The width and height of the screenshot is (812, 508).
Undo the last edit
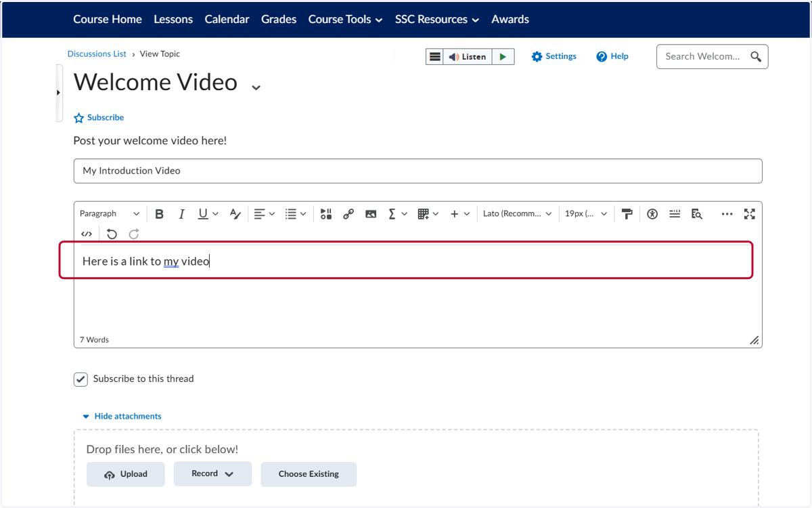(112, 234)
